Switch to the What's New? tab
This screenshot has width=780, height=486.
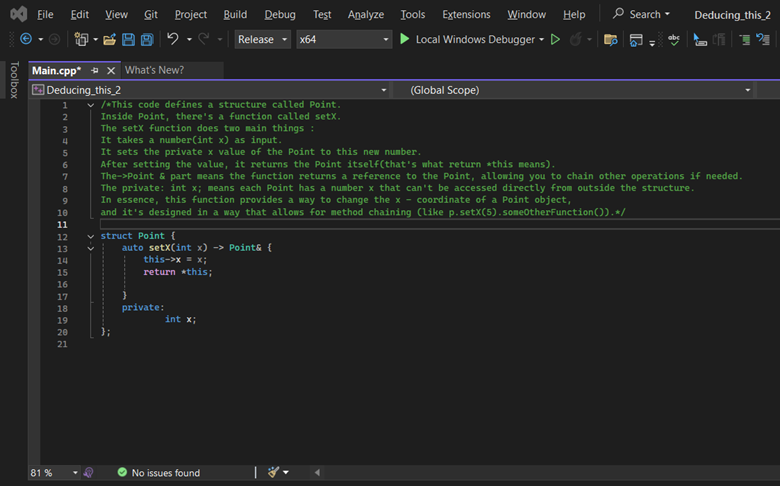154,70
